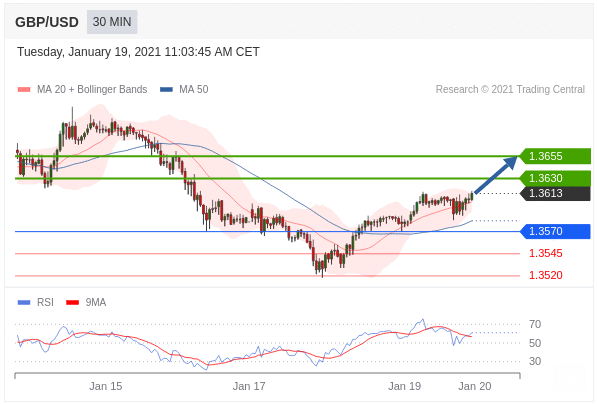The height and width of the screenshot is (404, 597).
Task: Click the 1.3613 current price tag
Action: click(x=555, y=193)
